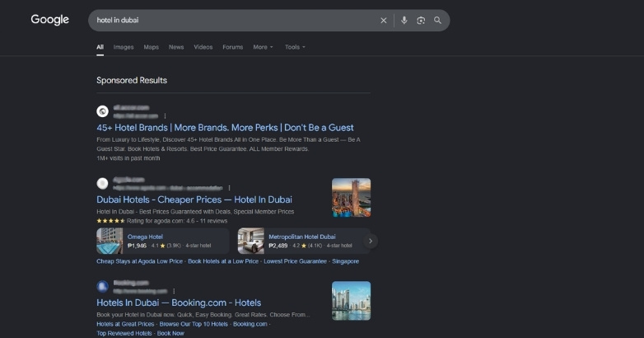Click 'Book Hotels at a Low Price' sitelink
This screenshot has width=644, height=338.
point(223,261)
